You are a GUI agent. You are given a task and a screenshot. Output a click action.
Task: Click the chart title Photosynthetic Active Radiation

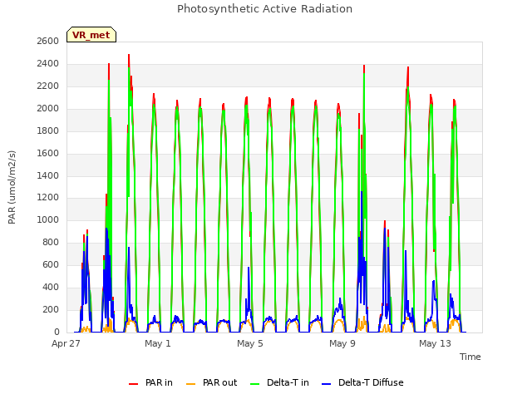tap(264, 9)
